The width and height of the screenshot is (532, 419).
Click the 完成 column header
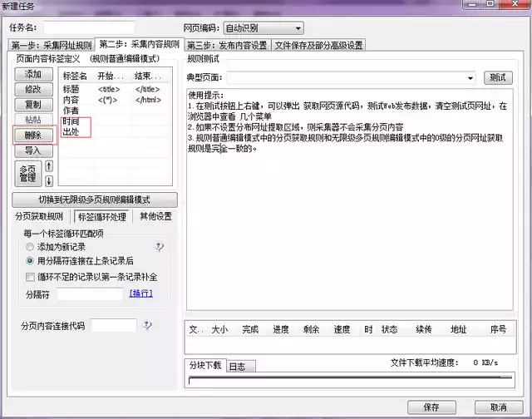[x=250, y=330]
